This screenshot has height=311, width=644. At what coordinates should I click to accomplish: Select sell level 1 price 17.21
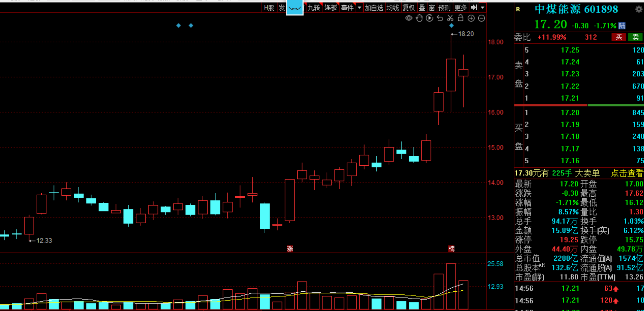(570, 99)
